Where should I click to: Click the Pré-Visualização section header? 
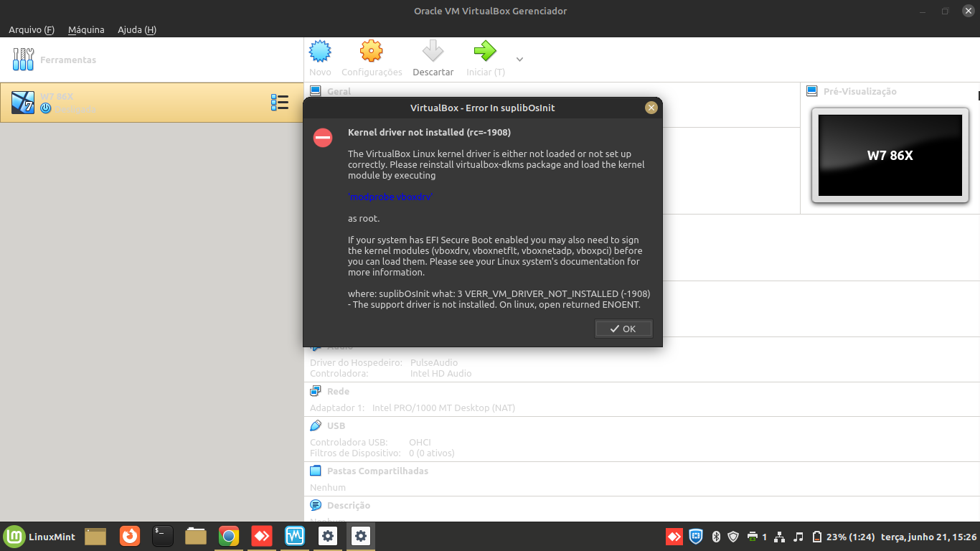click(859, 91)
